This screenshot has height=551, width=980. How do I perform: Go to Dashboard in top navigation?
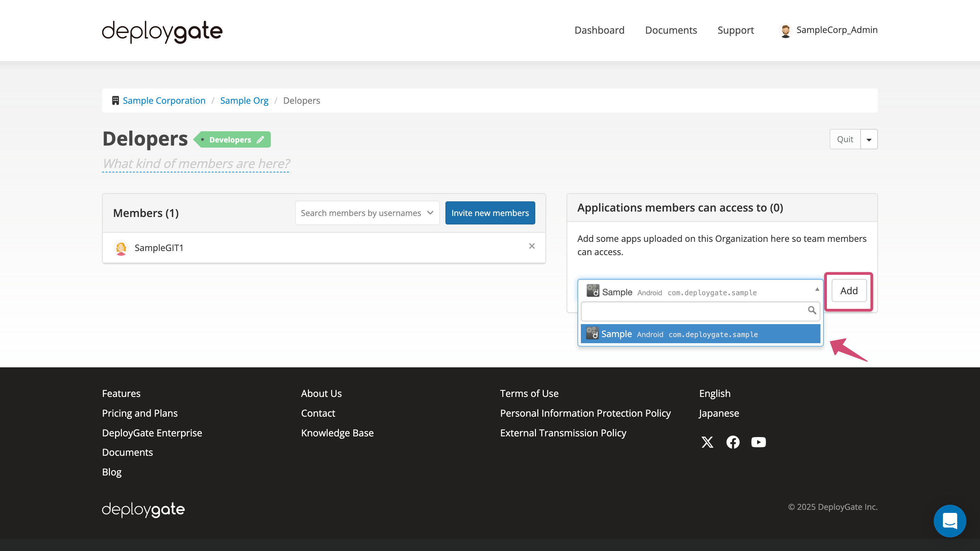[x=600, y=30]
